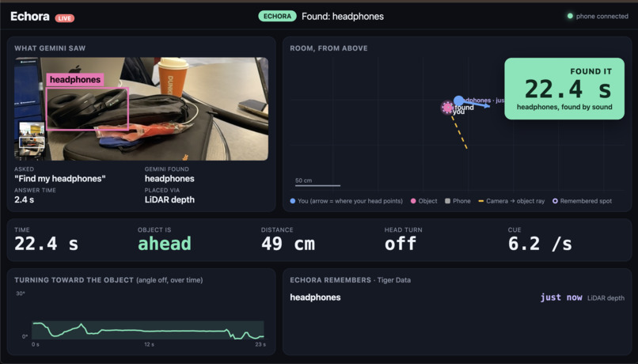This screenshot has width=638, height=364.
Task: Click the answer time '2.4 s' value
Action: point(24,199)
